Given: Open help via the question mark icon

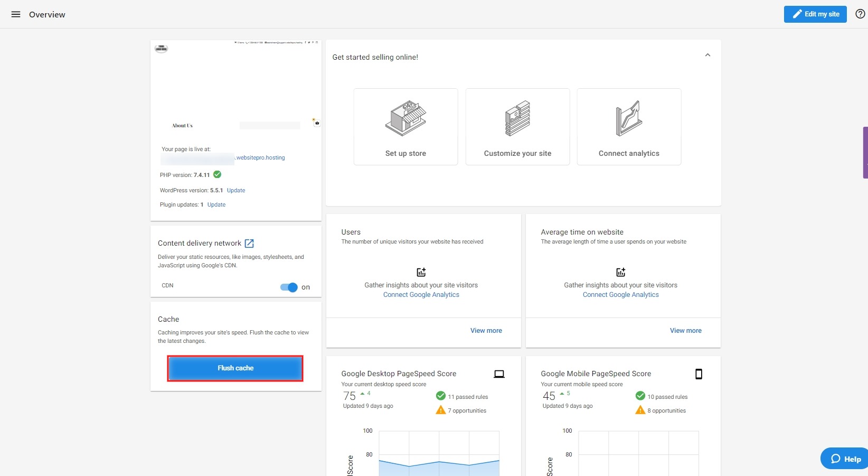Looking at the screenshot, I should [860, 14].
